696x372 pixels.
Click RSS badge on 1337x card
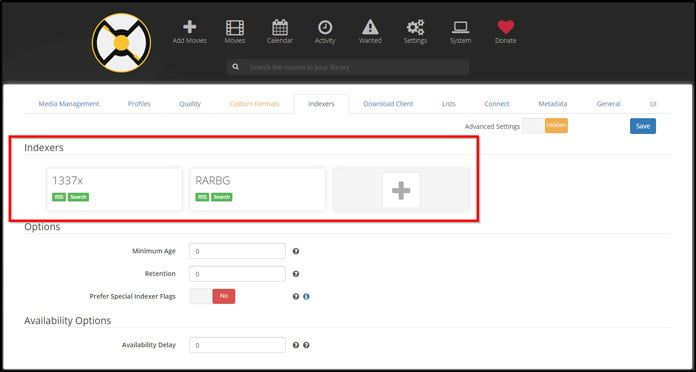pos(59,197)
